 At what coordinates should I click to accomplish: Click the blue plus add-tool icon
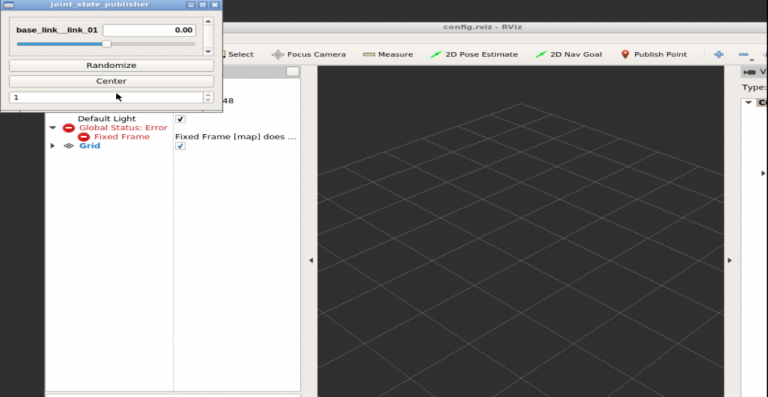tap(719, 54)
